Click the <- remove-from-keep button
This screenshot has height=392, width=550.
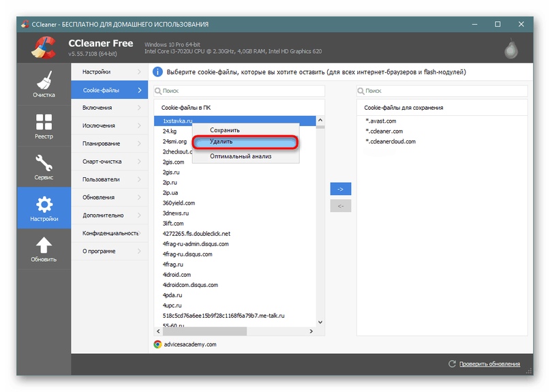[x=341, y=206]
